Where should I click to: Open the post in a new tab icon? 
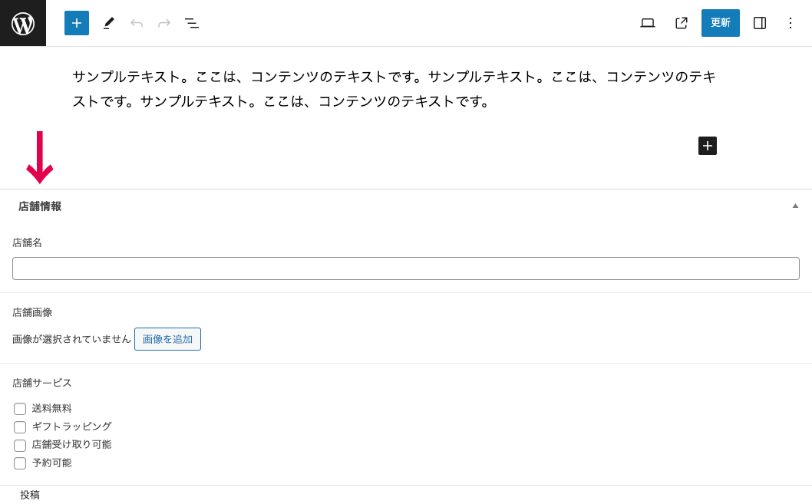681,23
